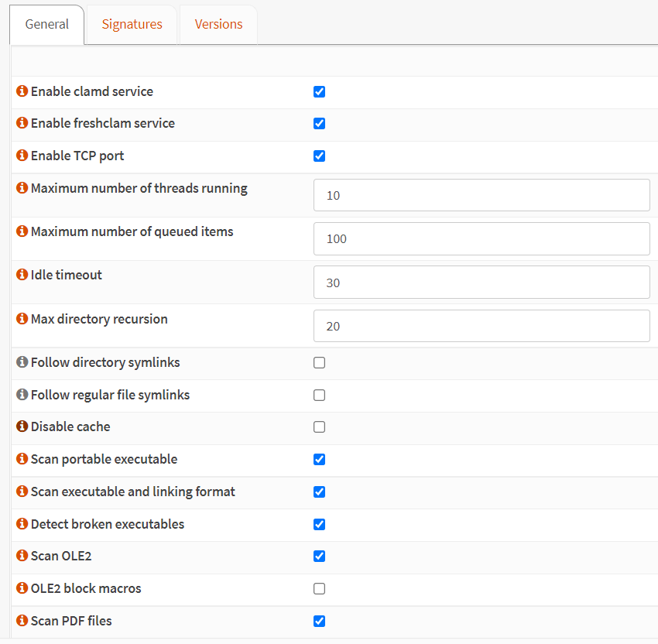Select the General tab
The height and width of the screenshot is (644, 658).
[x=47, y=24]
